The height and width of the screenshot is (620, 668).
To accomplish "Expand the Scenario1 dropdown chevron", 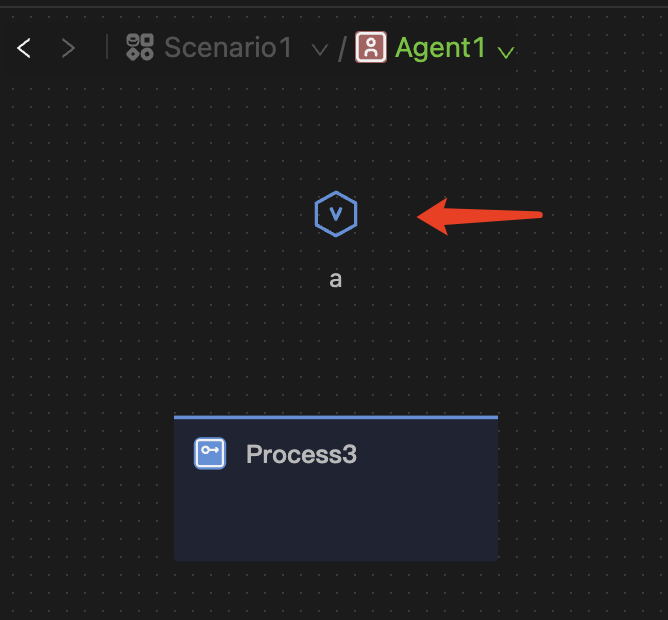I will (x=320, y=50).
